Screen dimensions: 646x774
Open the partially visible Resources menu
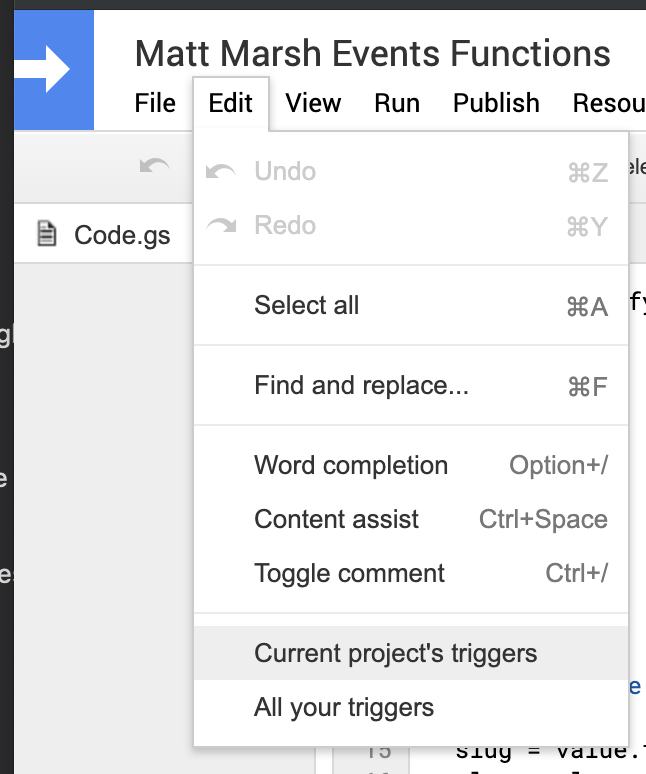tap(608, 103)
